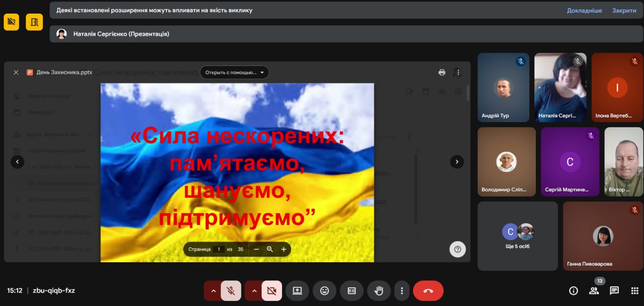This screenshot has height=306, width=644.
Task: Open the activities grid menu
Action: (x=634, y=290)
